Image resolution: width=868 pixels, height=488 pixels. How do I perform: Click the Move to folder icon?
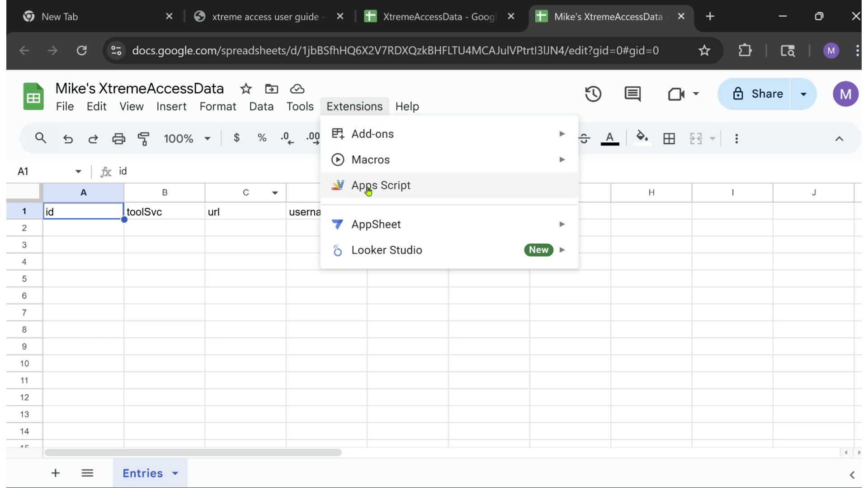point(271,89)
